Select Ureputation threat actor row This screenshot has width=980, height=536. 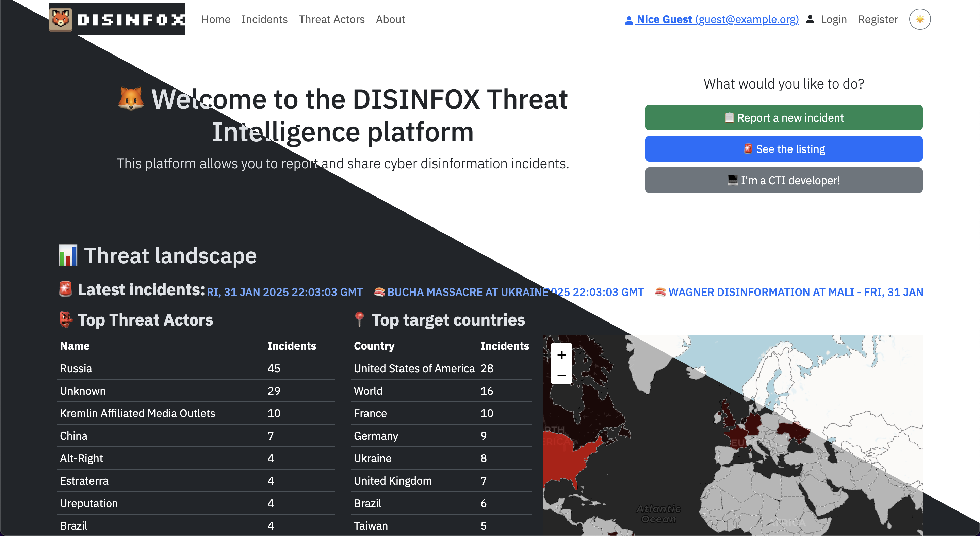click(x=196, y=503)
